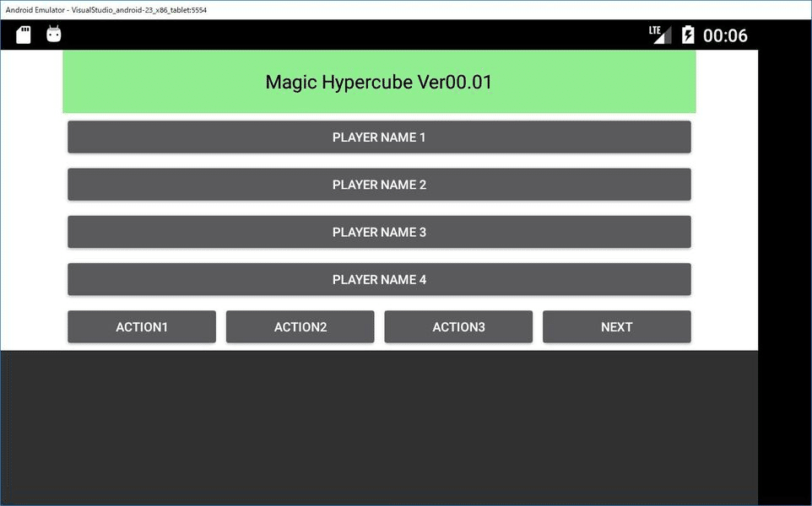Open the SD card notification icon
Viewport: 812px width, 506px height.
[x=24, y=35]
